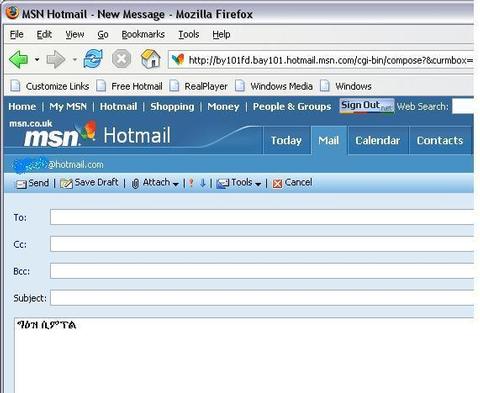480x393 pixels.
Task: Click the msn.co.uk text above logo
Action: [31, 124]
